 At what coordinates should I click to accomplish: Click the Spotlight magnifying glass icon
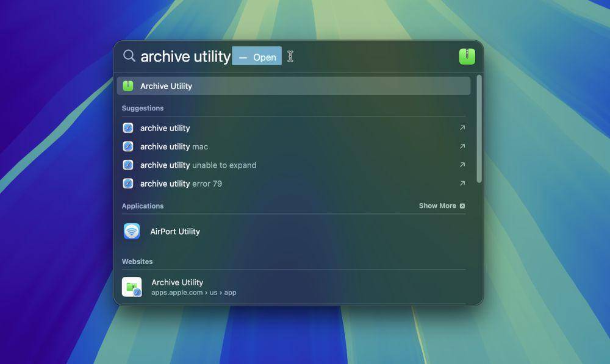(129, 55)
